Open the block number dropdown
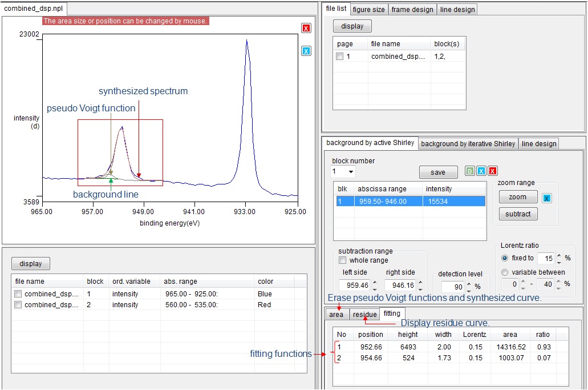The image size is (588, 390). click(351, 171)
